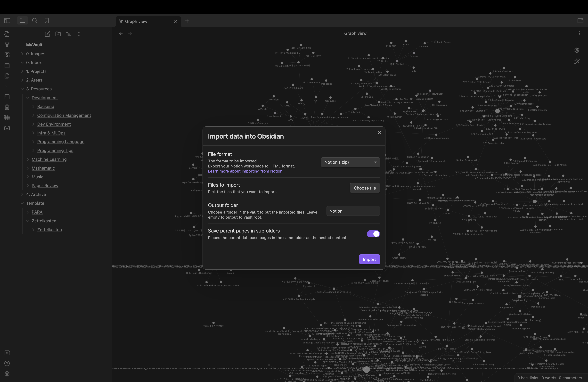Click the Import button

tap(369, 259)
